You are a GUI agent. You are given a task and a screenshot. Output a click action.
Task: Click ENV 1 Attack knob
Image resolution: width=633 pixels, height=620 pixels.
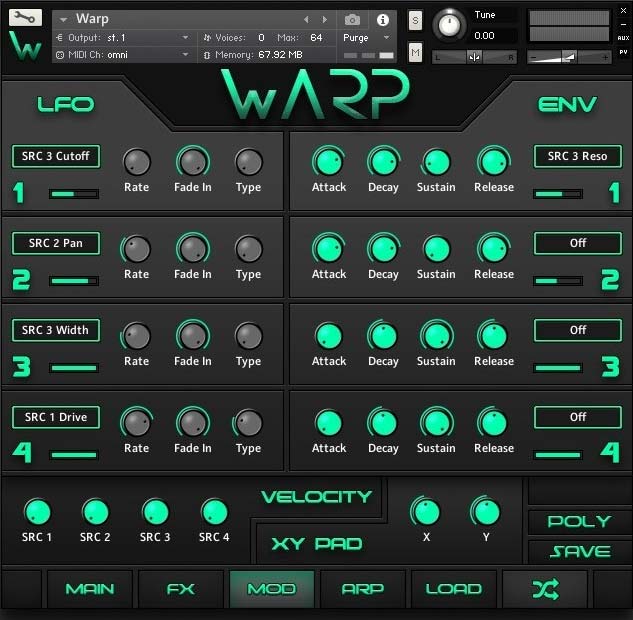329,162
